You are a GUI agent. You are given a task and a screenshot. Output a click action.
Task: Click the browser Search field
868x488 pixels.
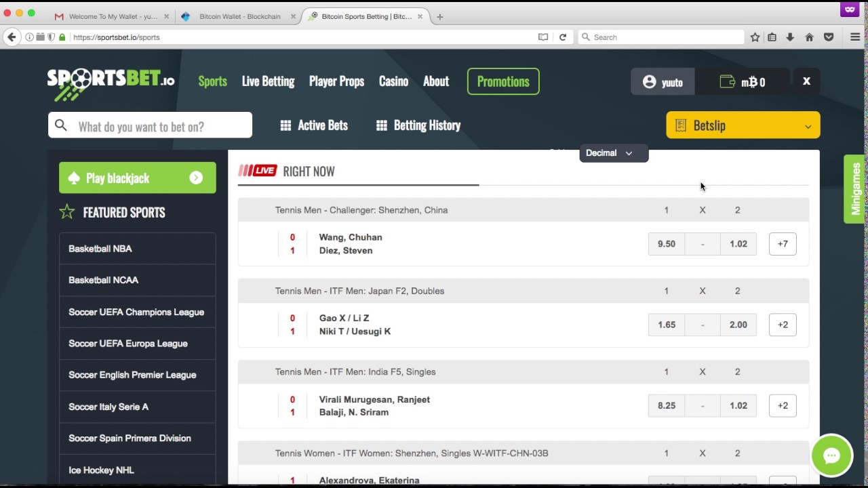click(661, 37)
